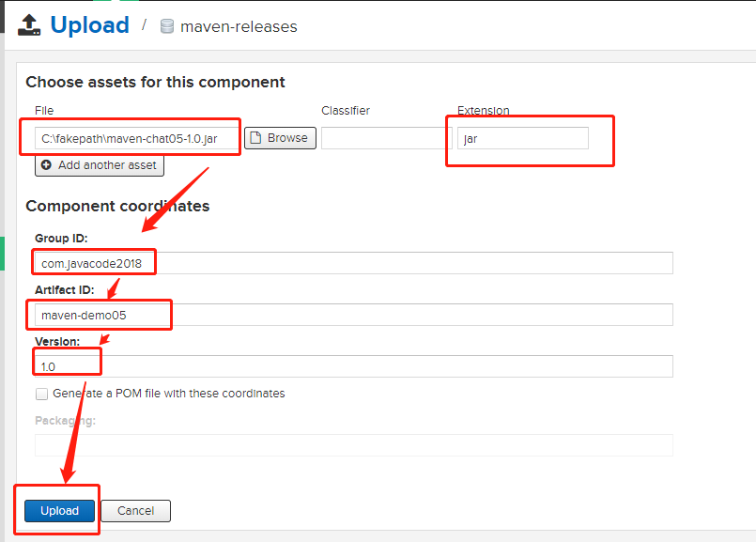The height and width of the screenshot is (542, 756).
Task: Open file chooser with Browse button
Action: coord(279,138)
